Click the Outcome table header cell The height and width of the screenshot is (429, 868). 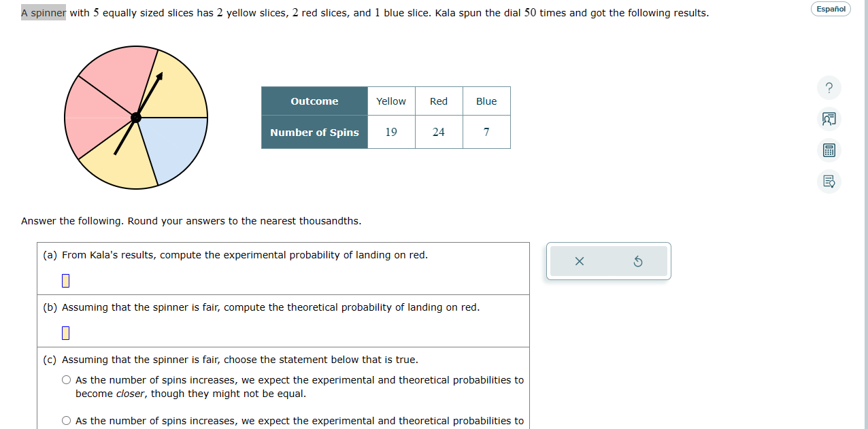tap(314, 101)
